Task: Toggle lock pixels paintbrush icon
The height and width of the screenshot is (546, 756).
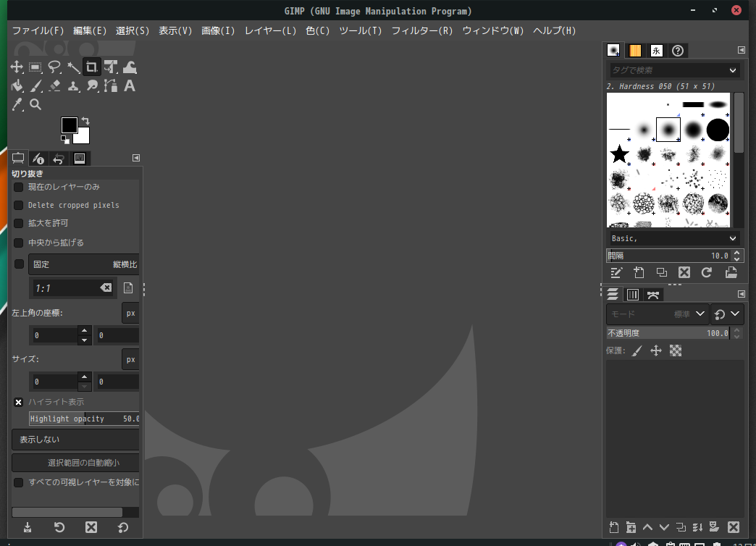Action: (x=637, y=351)
